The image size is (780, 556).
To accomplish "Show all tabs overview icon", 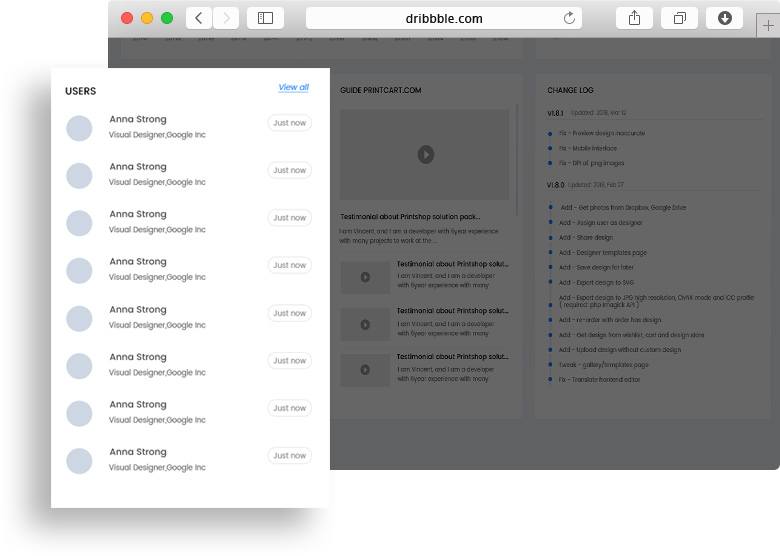I will (679, 18).
